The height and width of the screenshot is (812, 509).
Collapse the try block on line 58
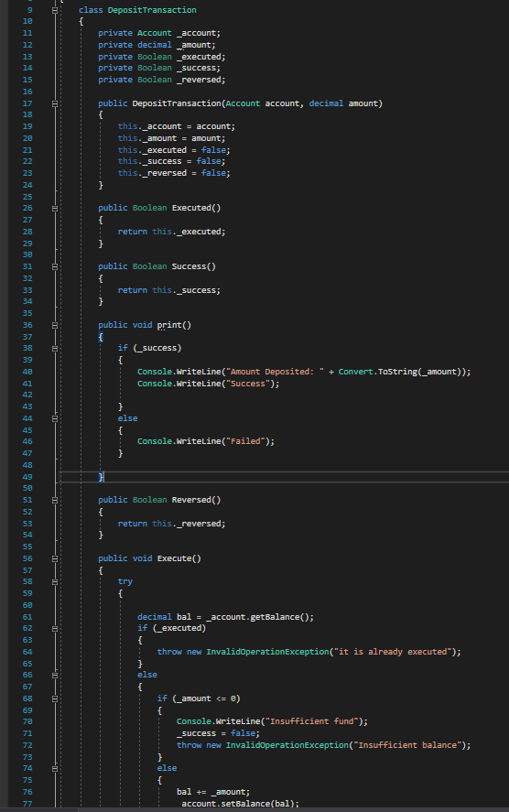point(55,582)
